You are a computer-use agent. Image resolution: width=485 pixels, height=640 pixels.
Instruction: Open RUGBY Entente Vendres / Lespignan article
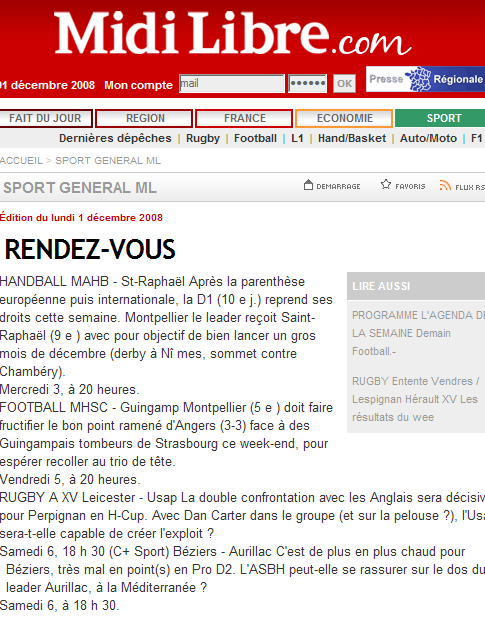click(x=416, y=399)
